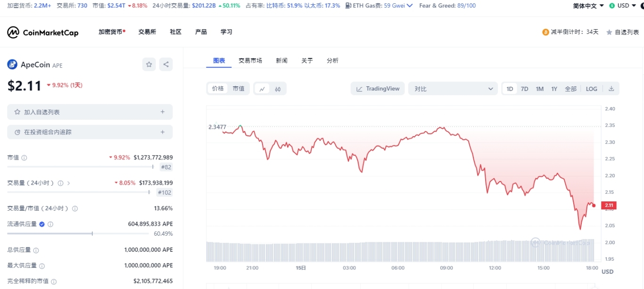This screenshot has height=289, width=644.
Task: Select 1Y time range
Action: coord(554,89)
